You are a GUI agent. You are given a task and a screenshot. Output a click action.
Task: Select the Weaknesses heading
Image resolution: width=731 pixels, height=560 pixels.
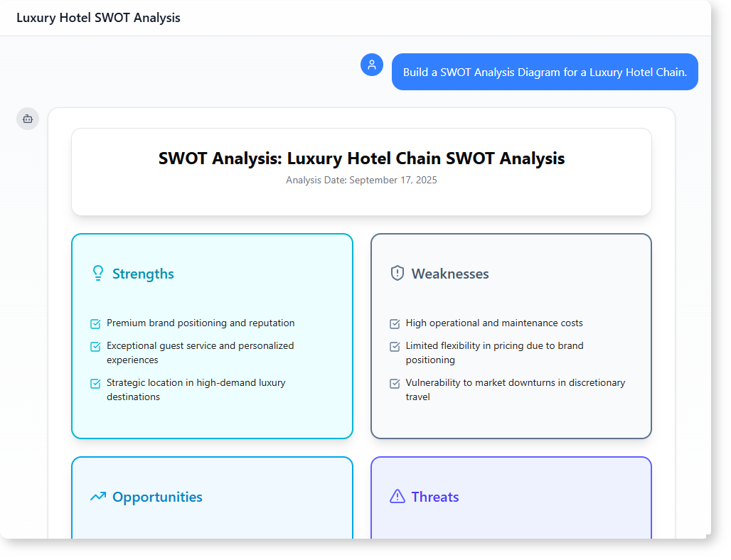click(450, 274)
